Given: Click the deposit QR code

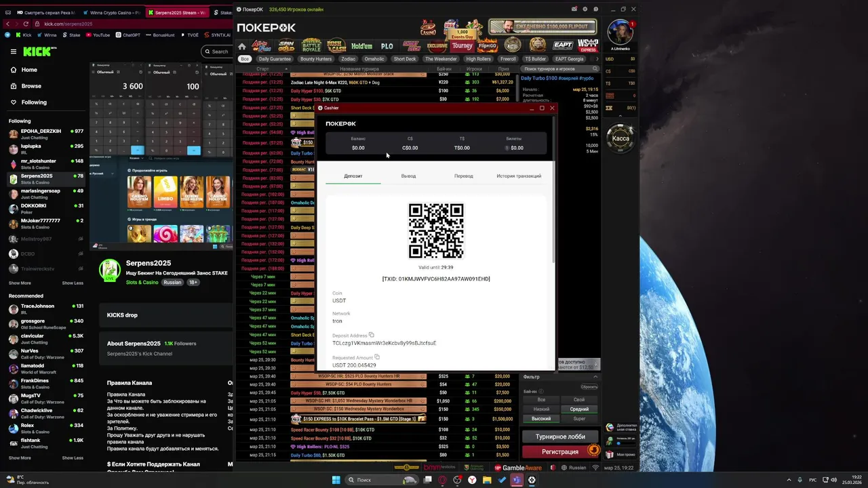Looking at the screenshot, I should pyautogui.click(x=436, y=230).
